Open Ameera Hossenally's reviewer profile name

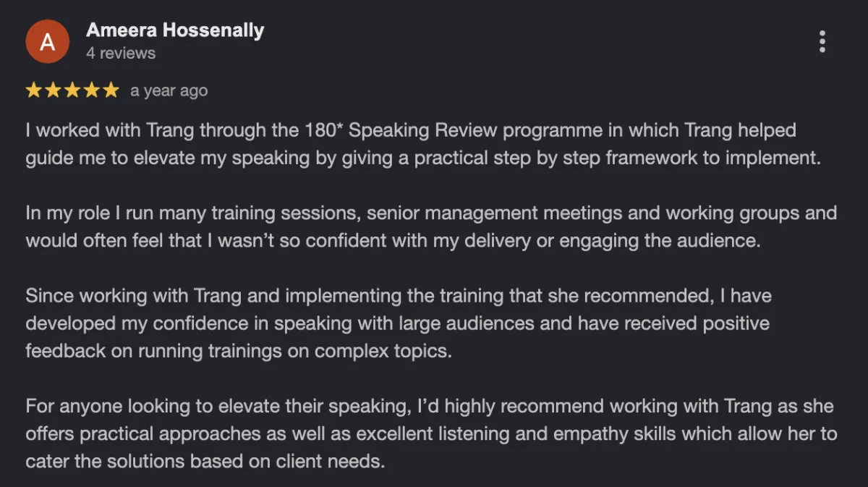coord(175,30)
